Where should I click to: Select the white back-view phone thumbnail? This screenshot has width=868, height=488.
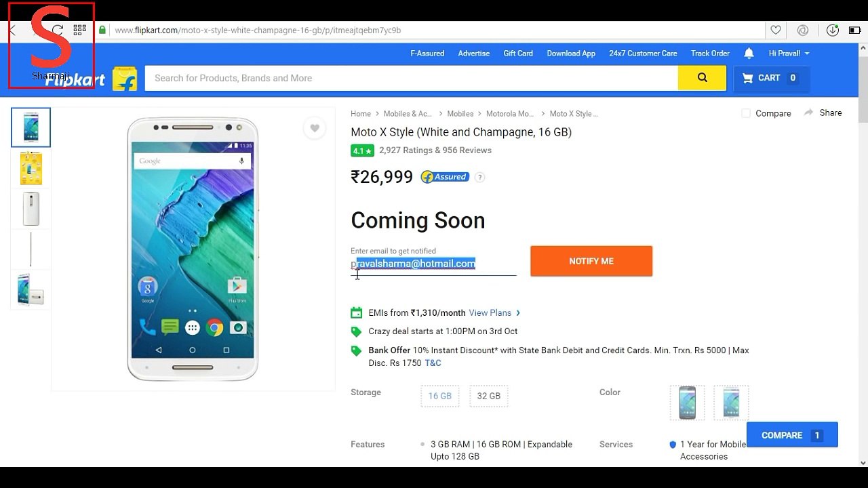(31, 209)
